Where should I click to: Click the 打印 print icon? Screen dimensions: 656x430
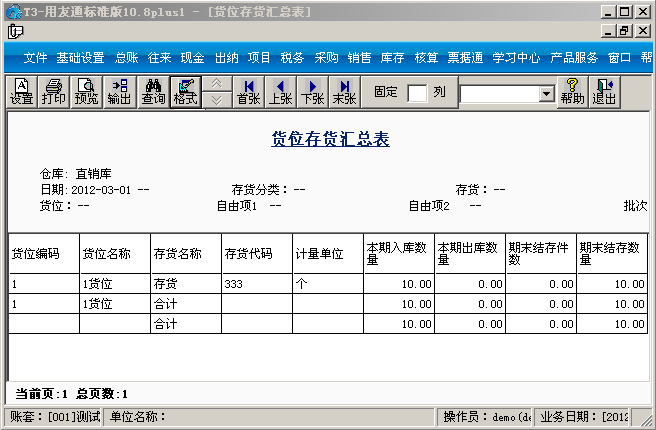tap(54, 92)
